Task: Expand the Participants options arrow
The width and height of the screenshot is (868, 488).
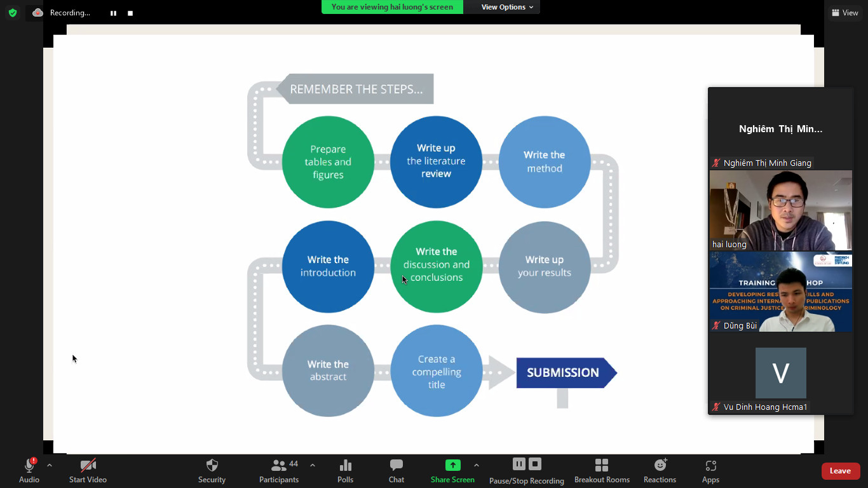Action: point(313,465)
